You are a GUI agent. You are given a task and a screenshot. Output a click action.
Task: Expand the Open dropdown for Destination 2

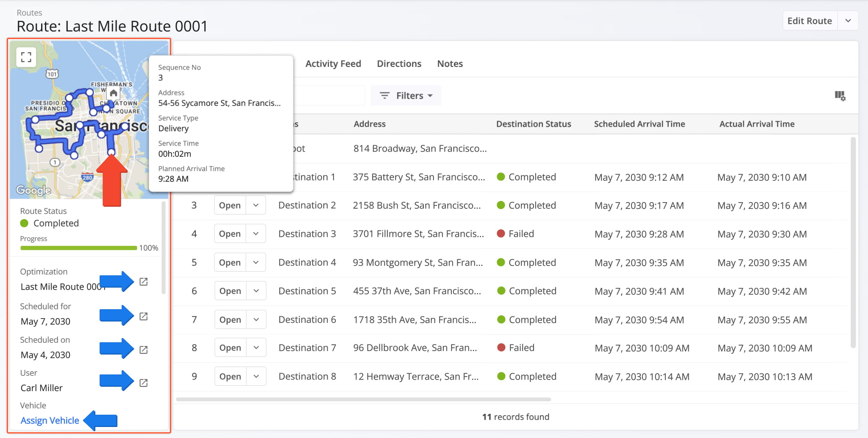[x=256, y=205]
